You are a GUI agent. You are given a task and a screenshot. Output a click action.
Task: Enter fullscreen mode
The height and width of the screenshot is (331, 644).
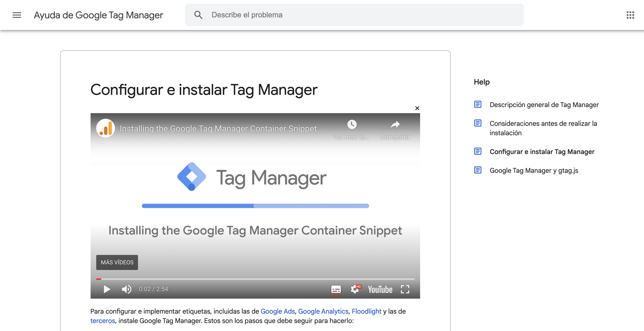[x=405, y=289]
